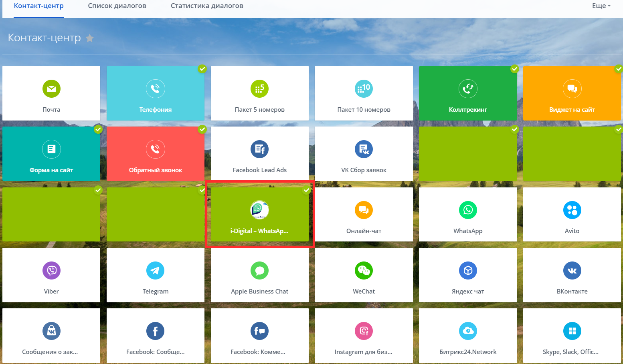Click the Facebook: Сообще... icon
This screenshot has width=623, height=364.
pos(156,331)
